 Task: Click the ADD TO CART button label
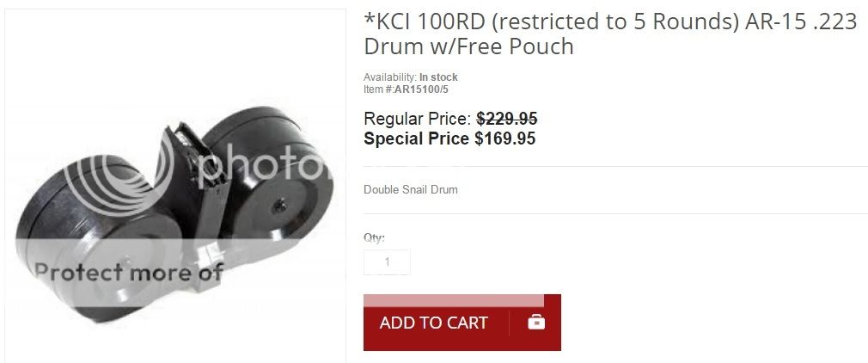tap(433, 323)
